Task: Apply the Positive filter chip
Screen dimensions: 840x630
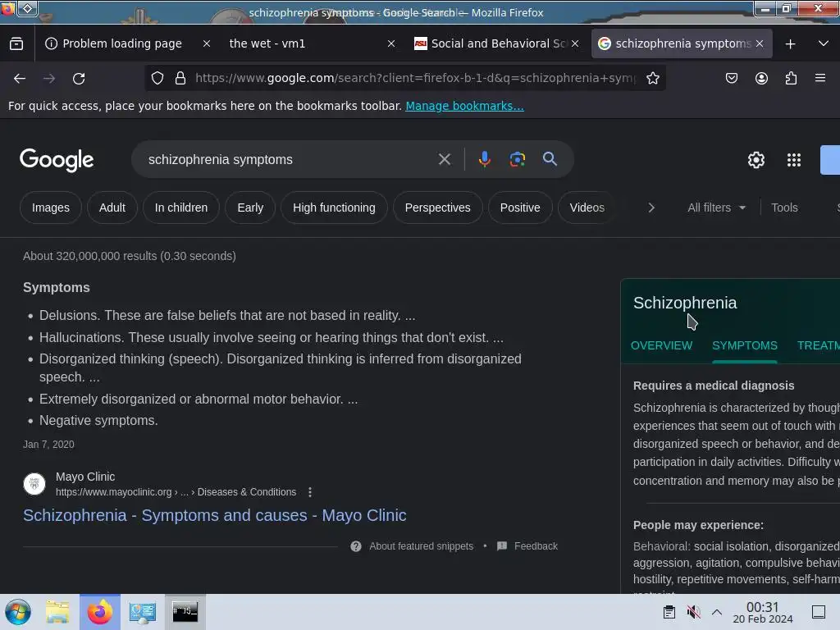Action: pyautogui.click(x=519, y=208)
